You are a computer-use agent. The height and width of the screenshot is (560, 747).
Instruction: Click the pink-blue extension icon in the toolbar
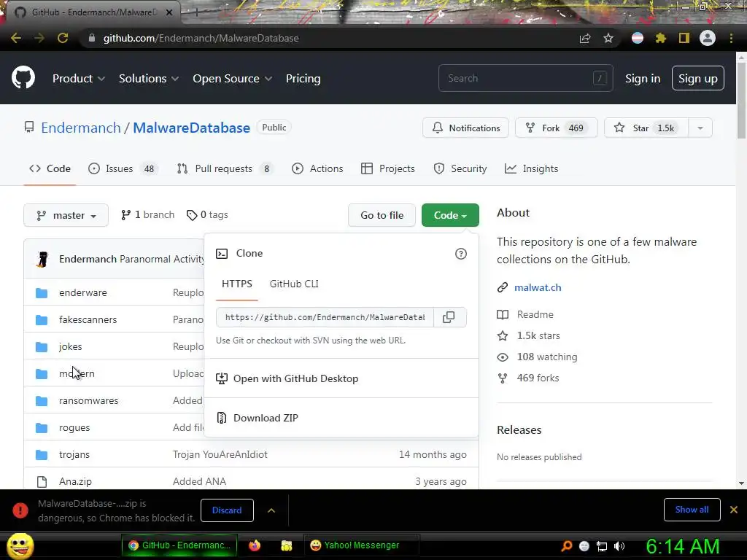click(x=638, y=38)
